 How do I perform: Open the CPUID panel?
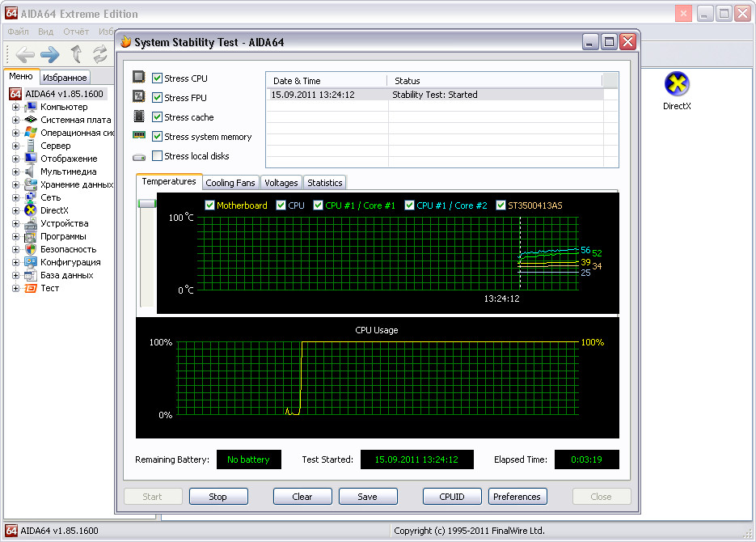[x=452, y=497]
